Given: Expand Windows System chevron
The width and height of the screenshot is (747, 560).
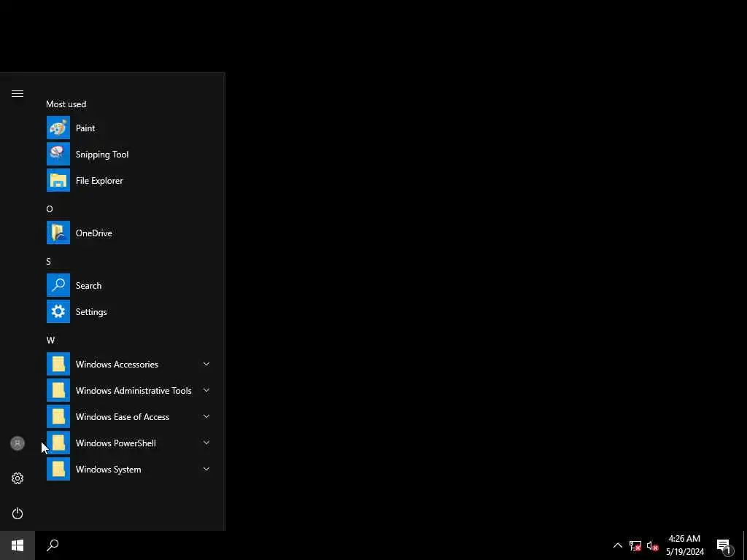Looking at the screenshot, I should tap(206, 469).
